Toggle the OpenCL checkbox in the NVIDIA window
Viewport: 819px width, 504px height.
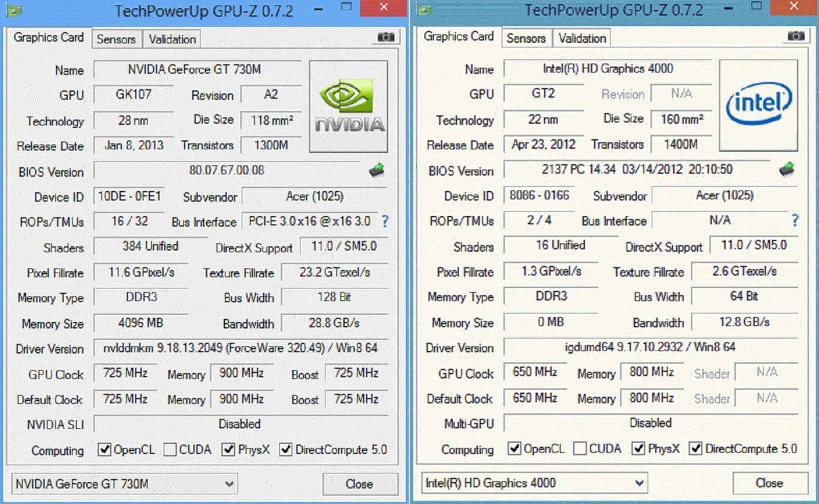105,449
